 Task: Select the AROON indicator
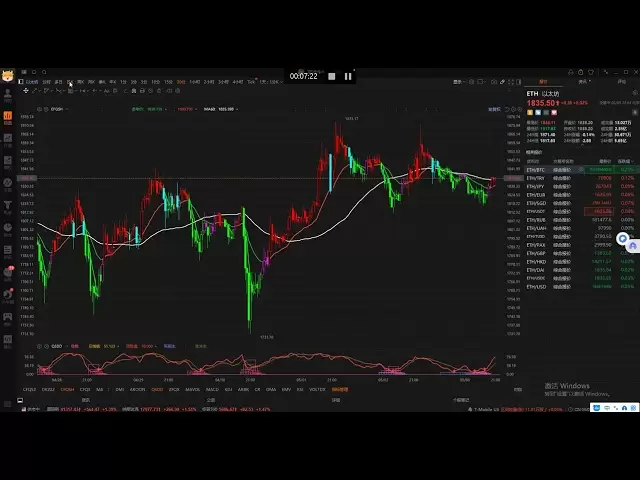[x=138, y=389]
